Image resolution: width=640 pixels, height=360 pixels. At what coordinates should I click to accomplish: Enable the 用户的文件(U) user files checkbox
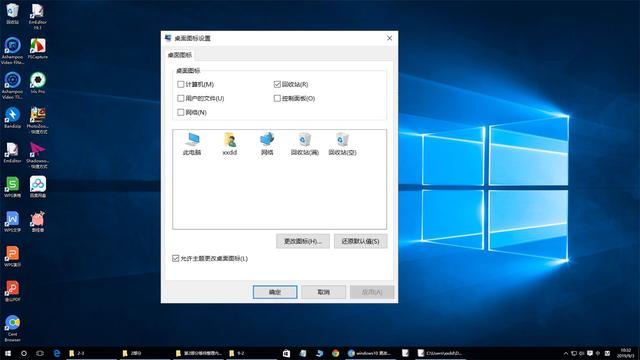(x=181, y=98)
